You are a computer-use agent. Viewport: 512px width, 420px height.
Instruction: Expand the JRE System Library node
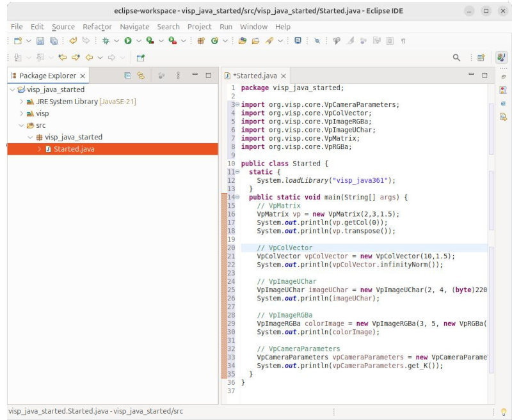(21, 102)
